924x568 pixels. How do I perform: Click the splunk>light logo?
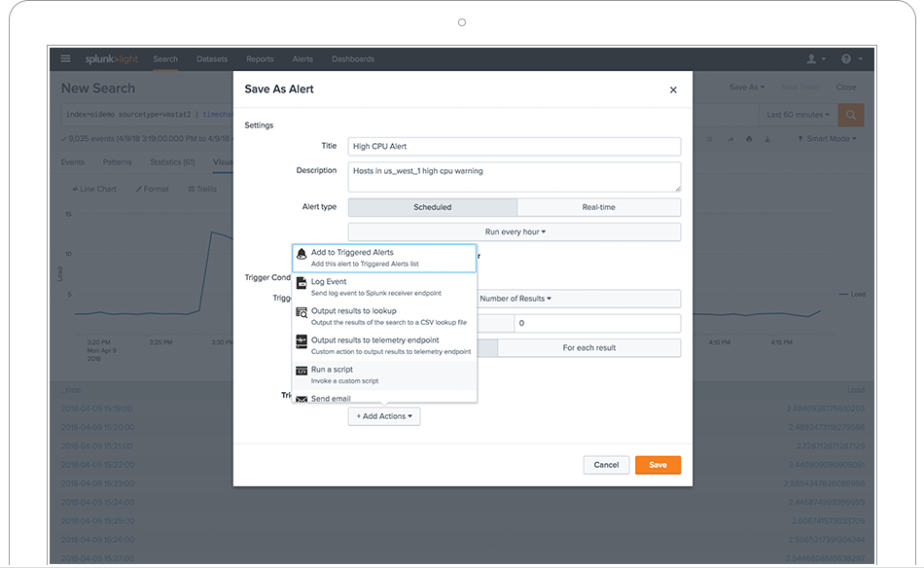click(x=112, y=59)
